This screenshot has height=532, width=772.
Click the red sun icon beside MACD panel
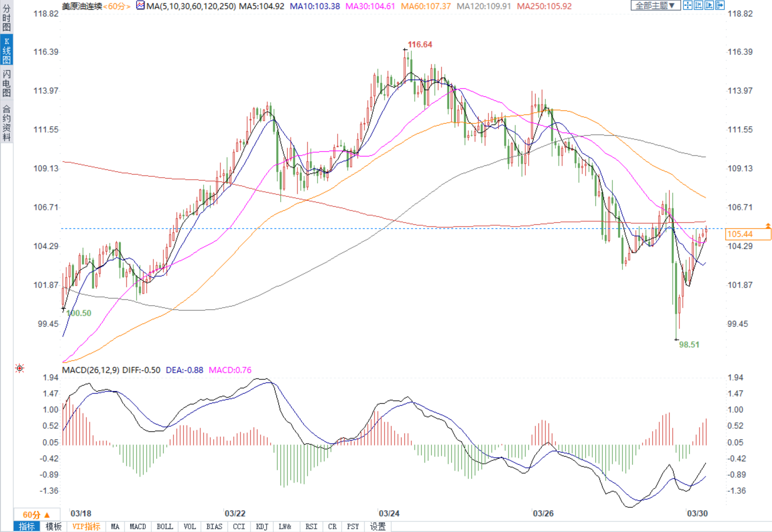pyautogui.click(x=20, y=369)
